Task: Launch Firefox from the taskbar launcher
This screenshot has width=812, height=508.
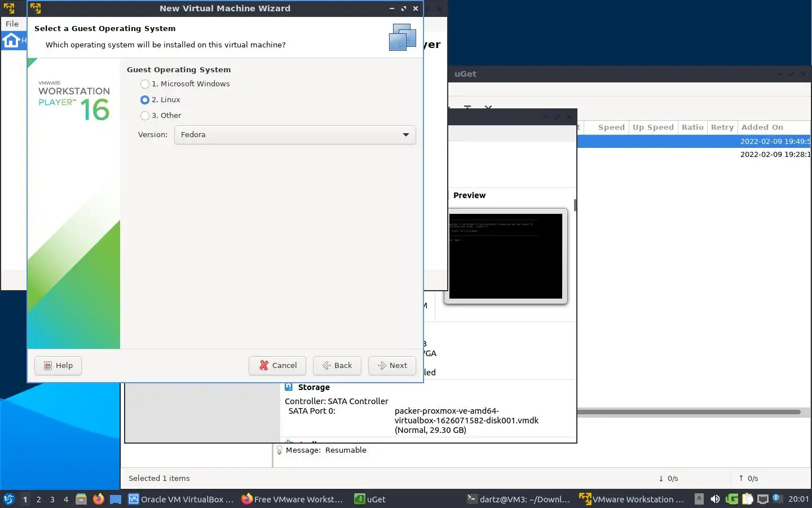Action: point(99,499)
